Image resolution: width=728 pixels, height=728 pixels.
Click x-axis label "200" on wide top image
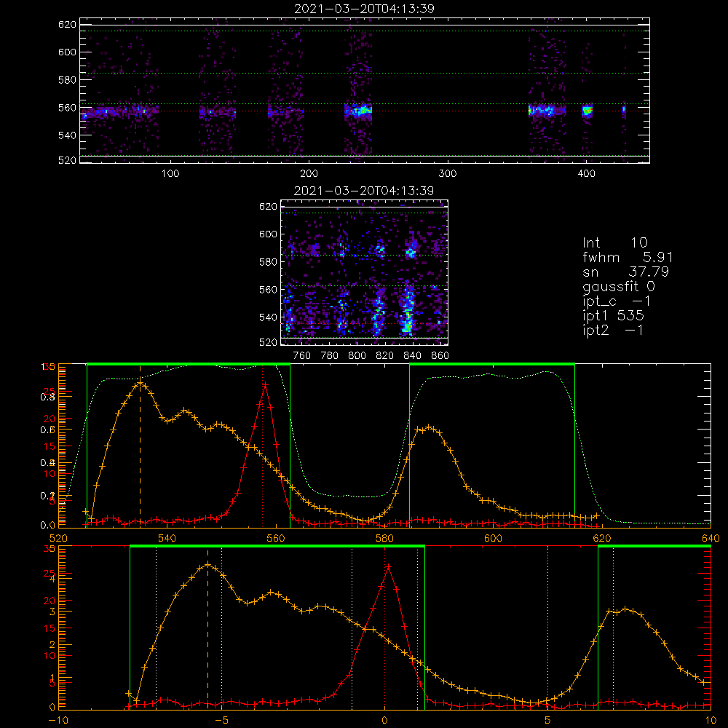pyautogui.click(x=309, y=174)
